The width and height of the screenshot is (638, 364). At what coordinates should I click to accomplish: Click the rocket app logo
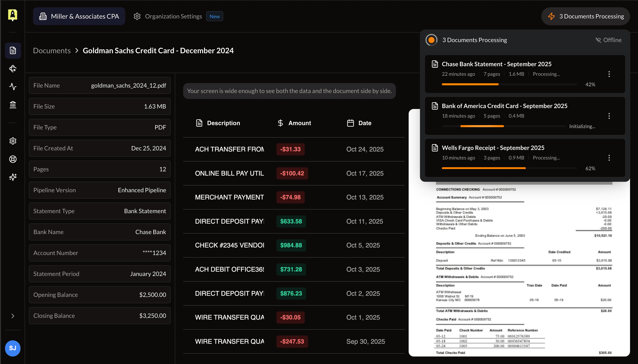13,15
